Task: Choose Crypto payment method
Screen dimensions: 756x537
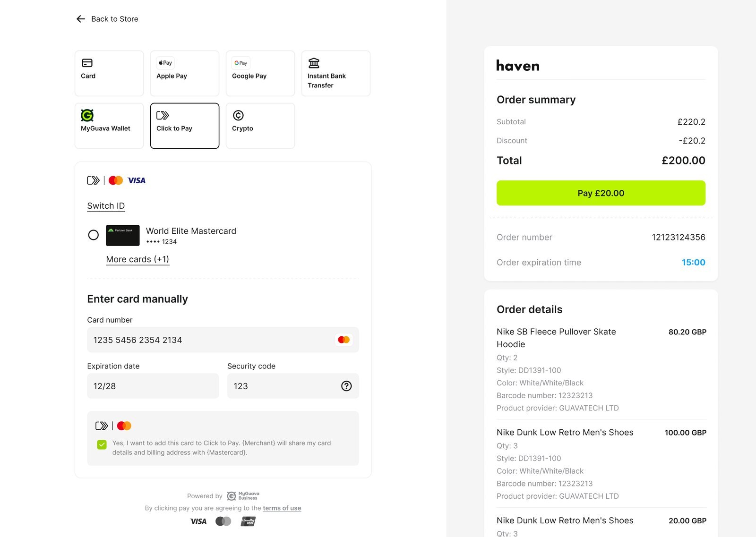Action: (260, 126)
